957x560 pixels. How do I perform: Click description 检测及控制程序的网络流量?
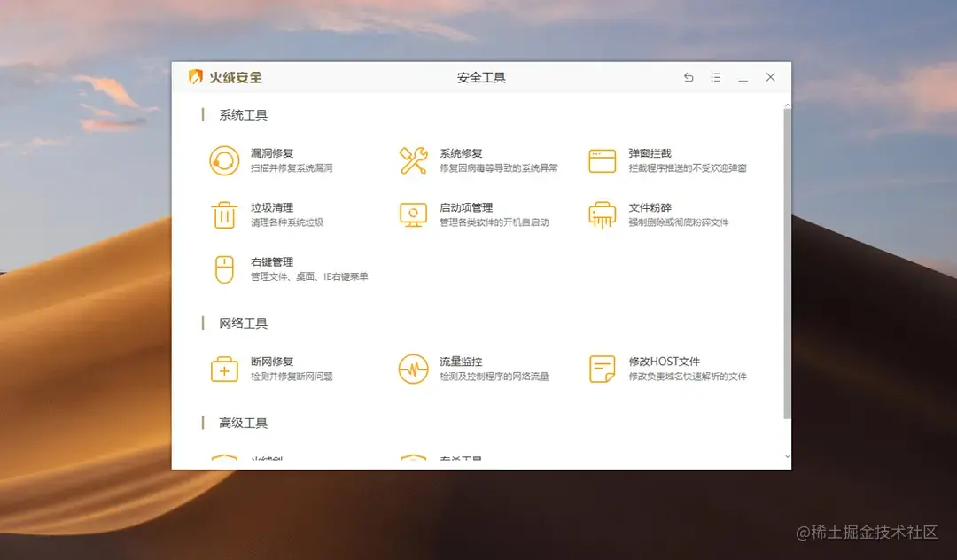pyautogui.click(x=494, y=377)
